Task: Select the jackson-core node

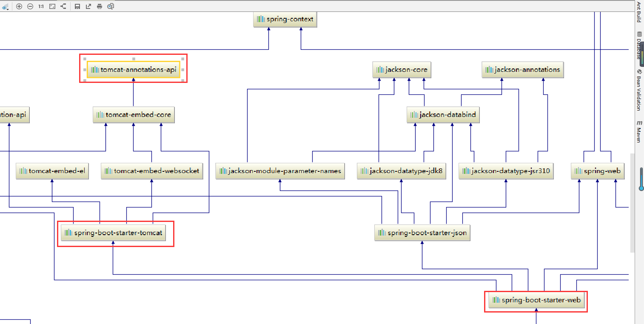Action: tap(402, 70)
